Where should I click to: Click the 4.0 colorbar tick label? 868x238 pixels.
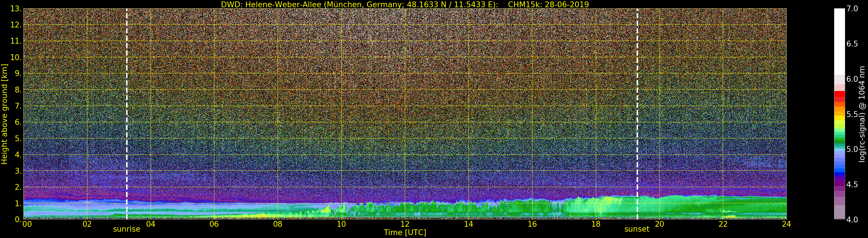[852, 220]
